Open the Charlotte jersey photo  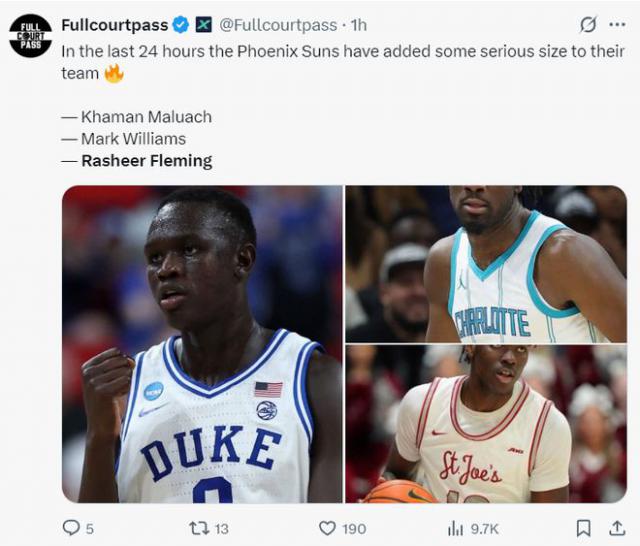click(x=486, y=264)
